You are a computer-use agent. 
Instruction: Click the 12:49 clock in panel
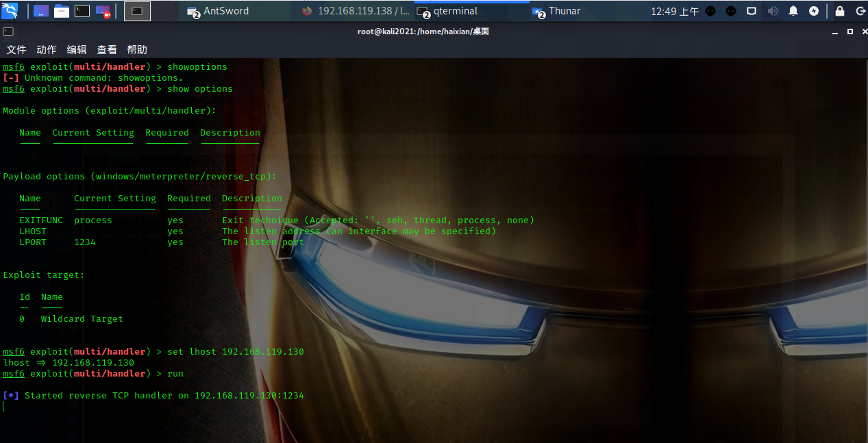pyautogui.click(x=675, y=11)
